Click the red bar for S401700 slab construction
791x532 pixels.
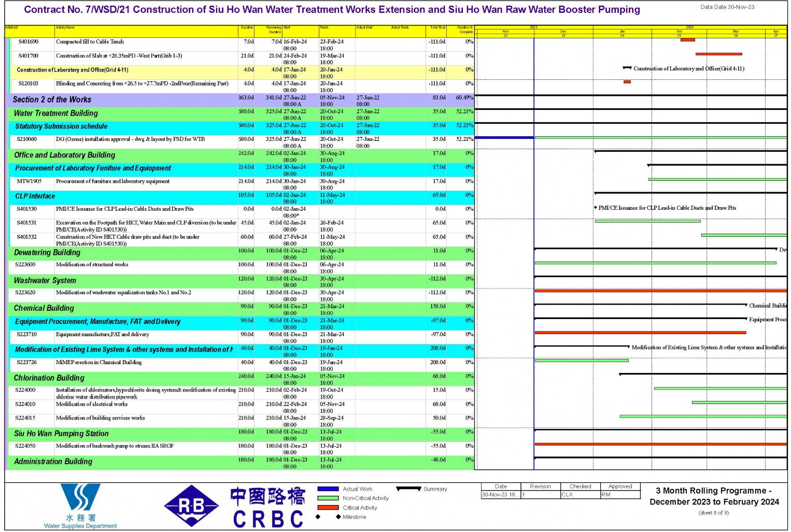pos(718,54)
